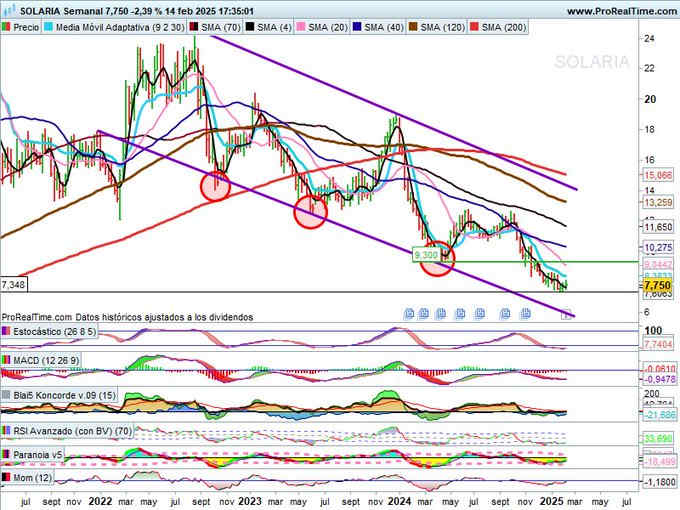Screen dimensions: 680x510
Task: Open the RSI Avanzado (con BV) (70) label
Action: 72,431
